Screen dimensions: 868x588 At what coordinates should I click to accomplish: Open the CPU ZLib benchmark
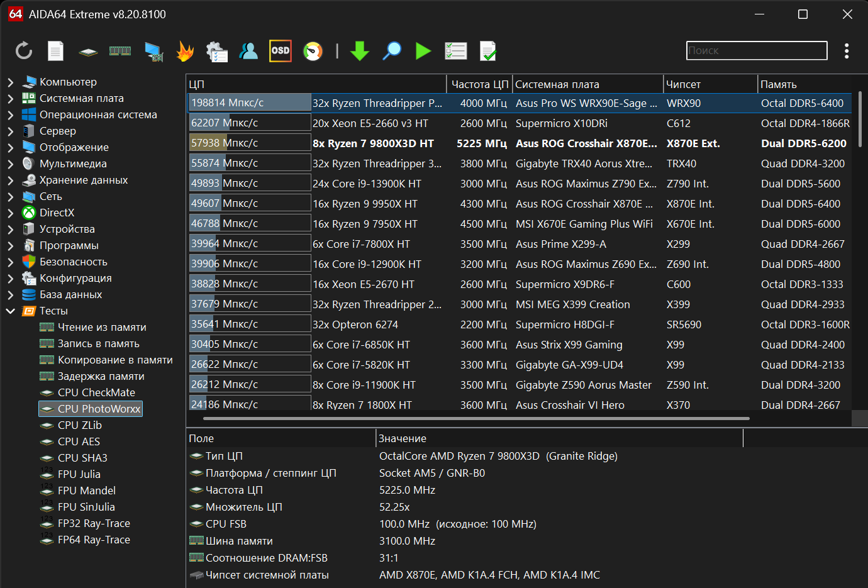pos(79,425)
